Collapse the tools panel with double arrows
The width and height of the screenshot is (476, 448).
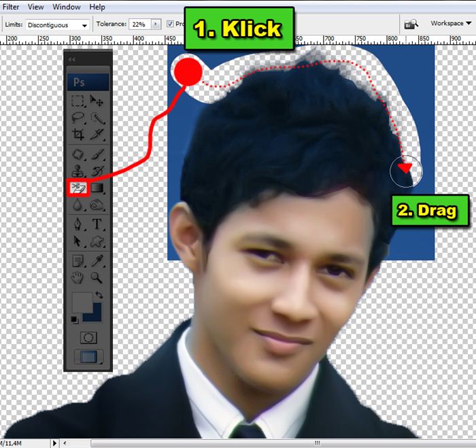[71, 60]
